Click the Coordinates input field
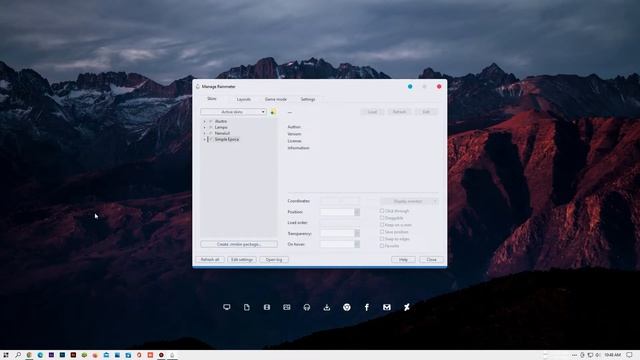Image resolution: width=640 pixels, height=360 pixels. (340, 201)
